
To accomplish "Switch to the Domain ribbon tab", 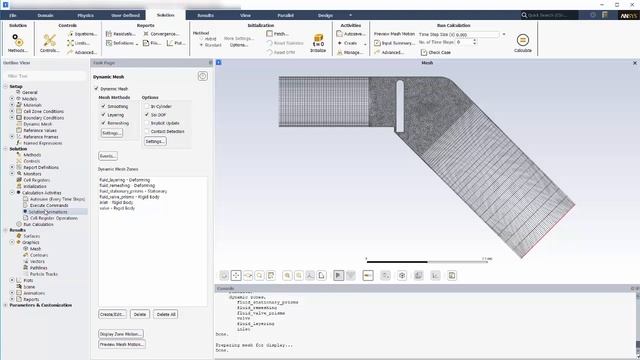I will 45,16.
